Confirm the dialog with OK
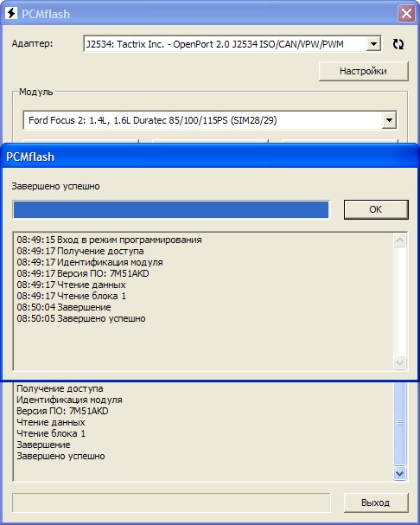This screenshot has width=420, height=525. [376, 209]
